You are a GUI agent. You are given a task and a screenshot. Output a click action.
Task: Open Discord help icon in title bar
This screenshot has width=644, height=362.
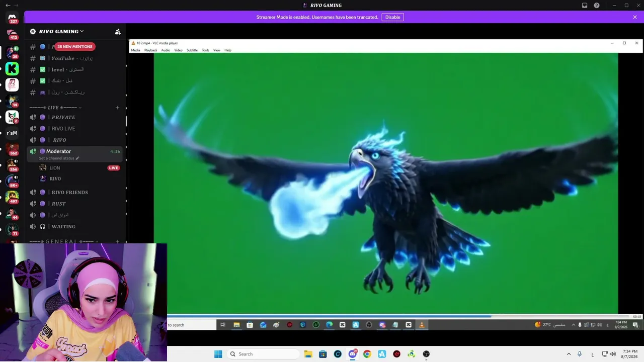point(597,6)
